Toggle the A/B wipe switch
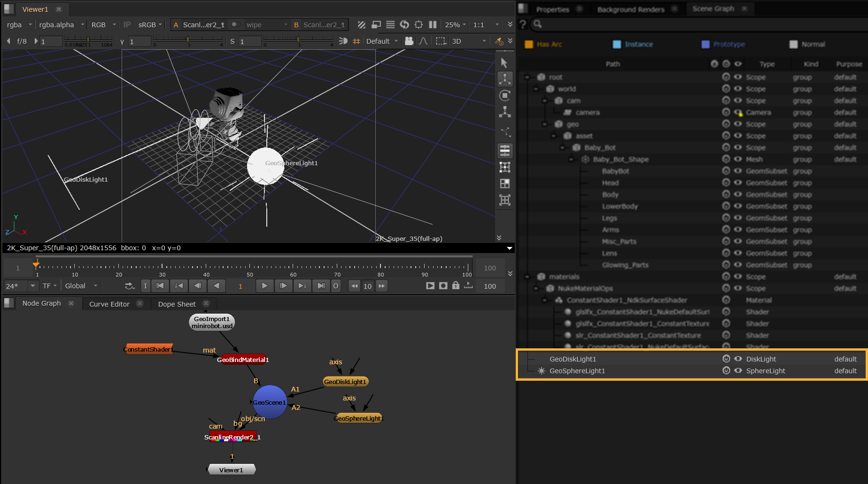The image size is (868, 484). pyautogui.click(x=236, y=25)
